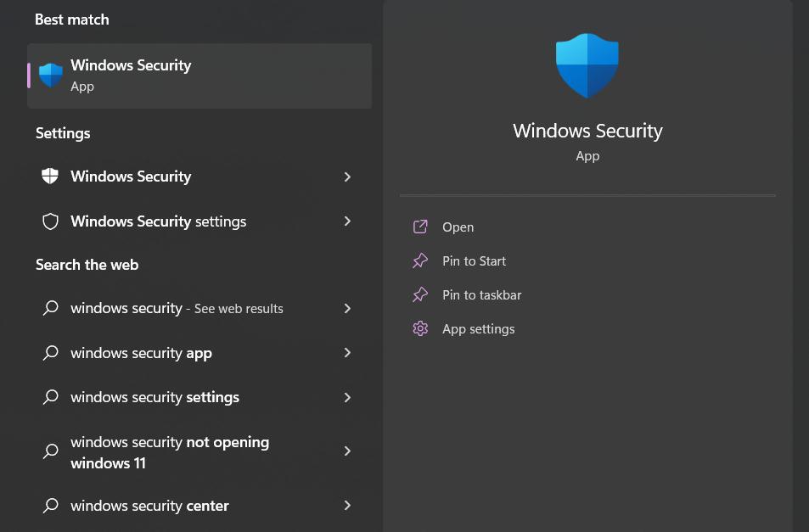809x532 pixels.
Task: Expand chevron for 'windows security center' suggestion
Action: click(x=347, y=505)
